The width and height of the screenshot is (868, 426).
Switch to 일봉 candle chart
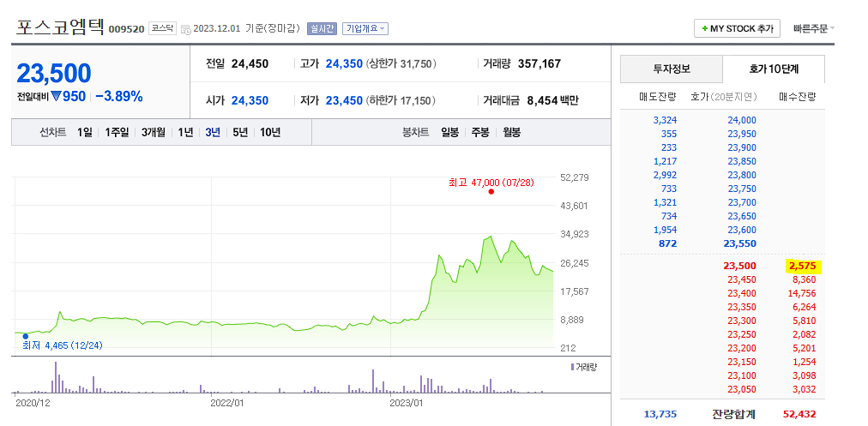point(449,132)
